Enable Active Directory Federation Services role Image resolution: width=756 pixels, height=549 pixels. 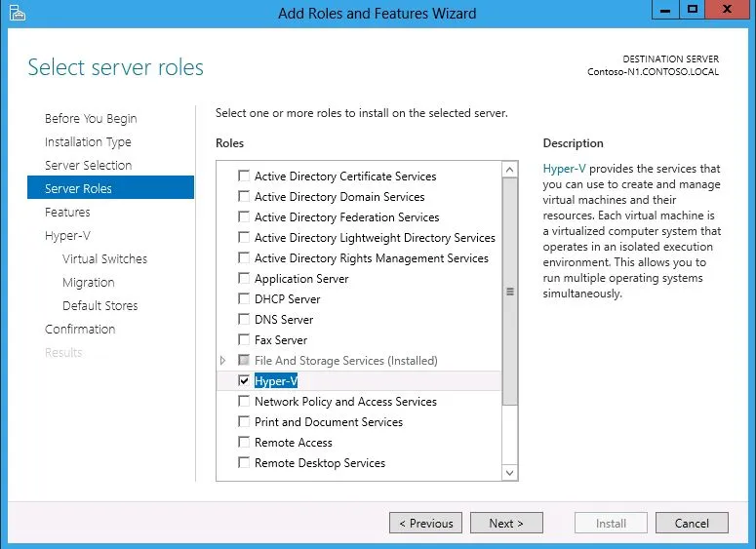point(244,216)
